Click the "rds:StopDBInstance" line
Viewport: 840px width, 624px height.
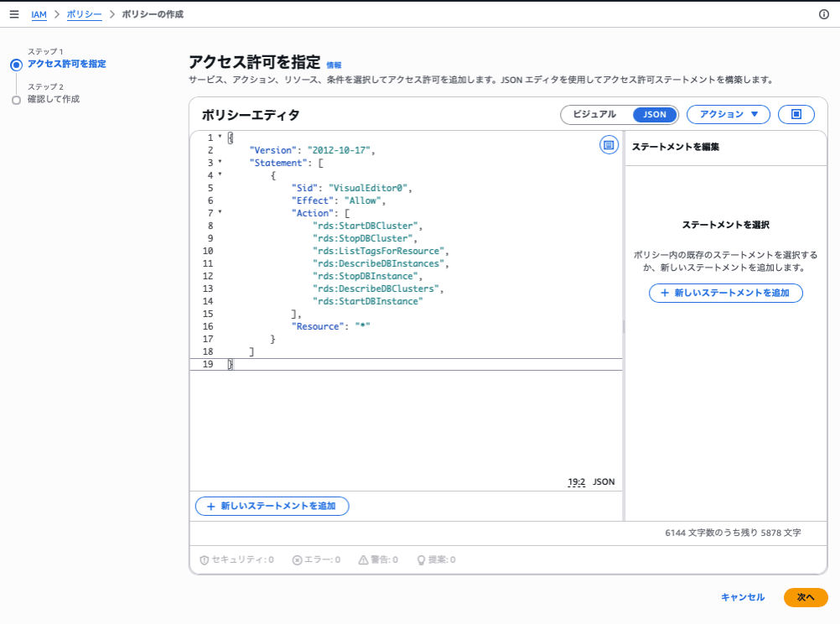(x=367, y=276)
